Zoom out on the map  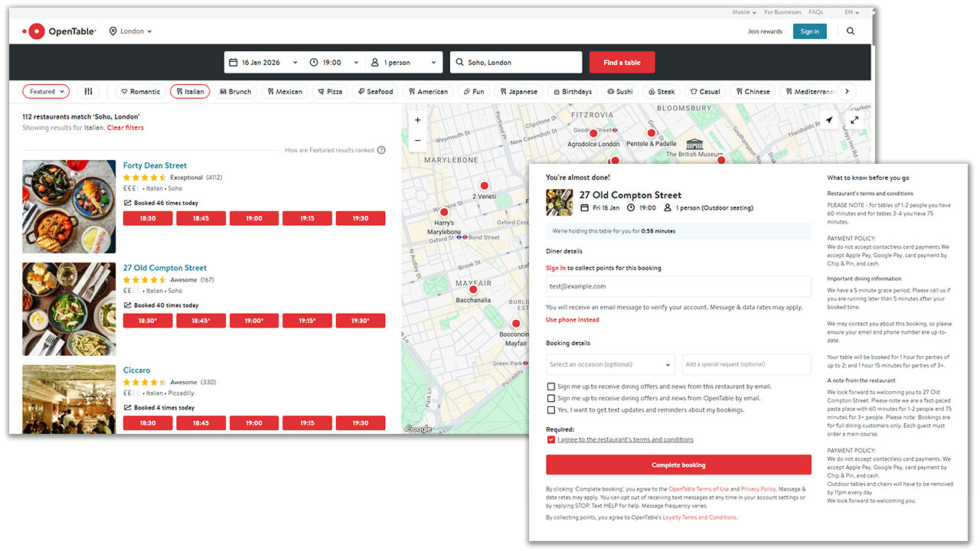pyautogui.click(x=417, y=140)
